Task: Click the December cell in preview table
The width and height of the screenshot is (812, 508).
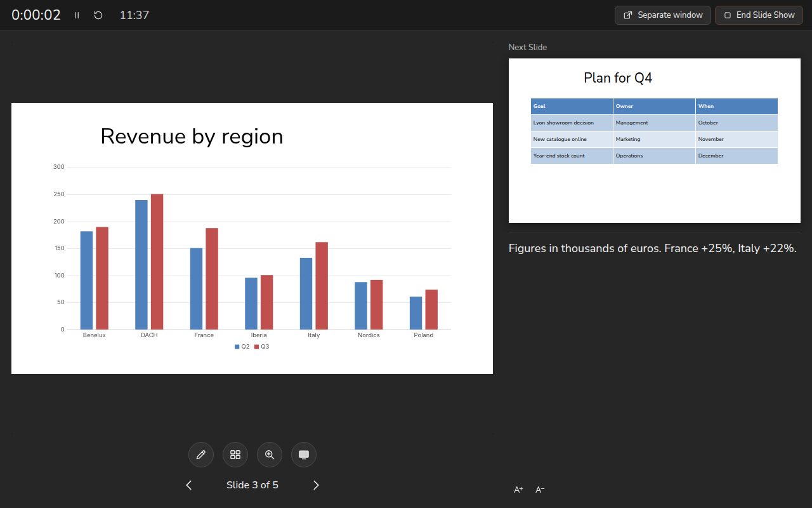Action: (x=737, y=156)
